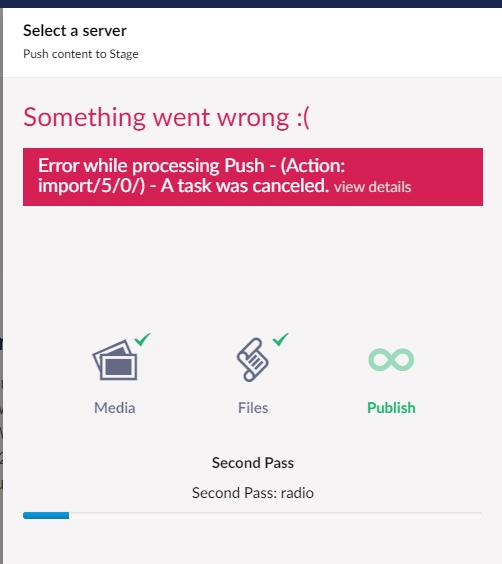Click the red error message banner
This screenshot has width=502, height=564.
(253, 177)
